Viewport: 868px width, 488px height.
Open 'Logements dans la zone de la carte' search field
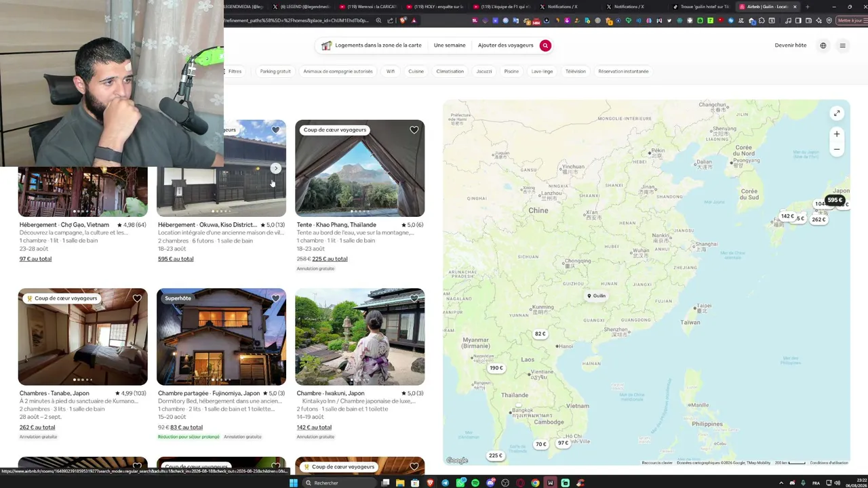[372, 45]
